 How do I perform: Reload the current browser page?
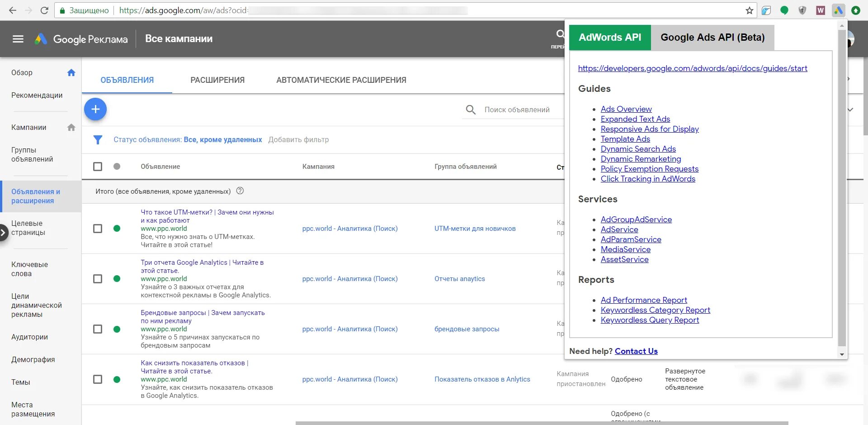coord(44,10)
